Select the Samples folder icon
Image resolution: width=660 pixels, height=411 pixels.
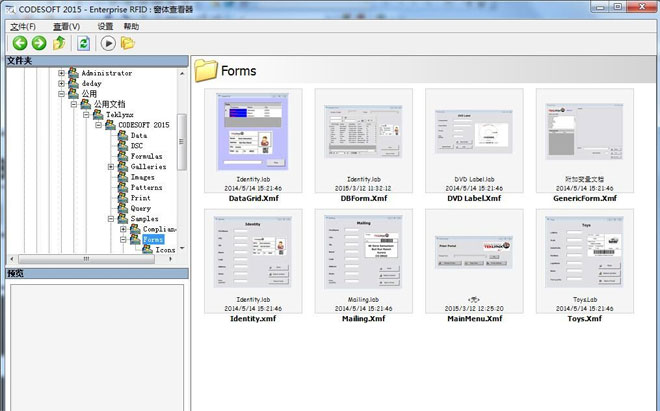122,219
